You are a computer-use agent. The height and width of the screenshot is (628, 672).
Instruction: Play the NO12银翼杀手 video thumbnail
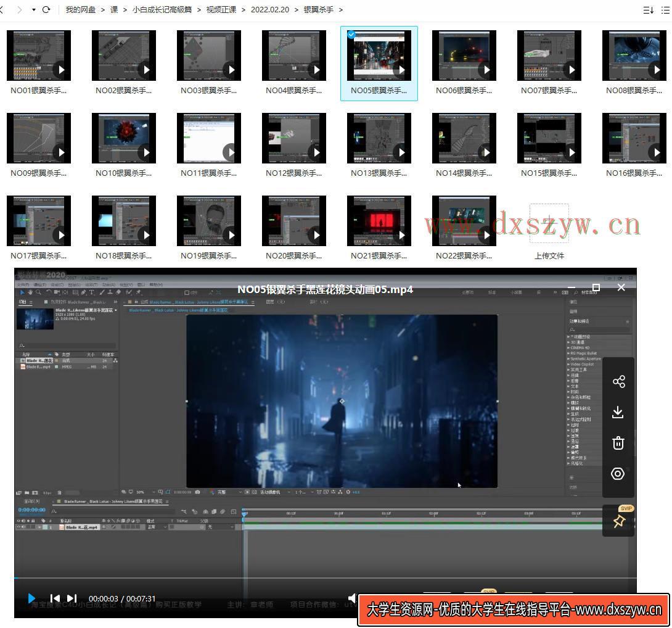(294, 138)
